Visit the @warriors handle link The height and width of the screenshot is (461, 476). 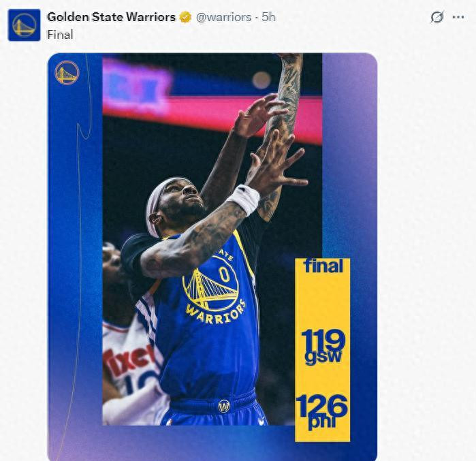[x=224, y=17]
